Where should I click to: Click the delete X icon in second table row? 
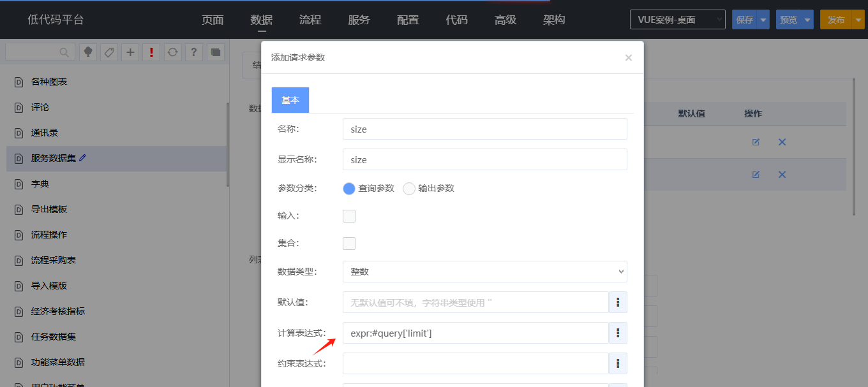(x=782, y=174)
